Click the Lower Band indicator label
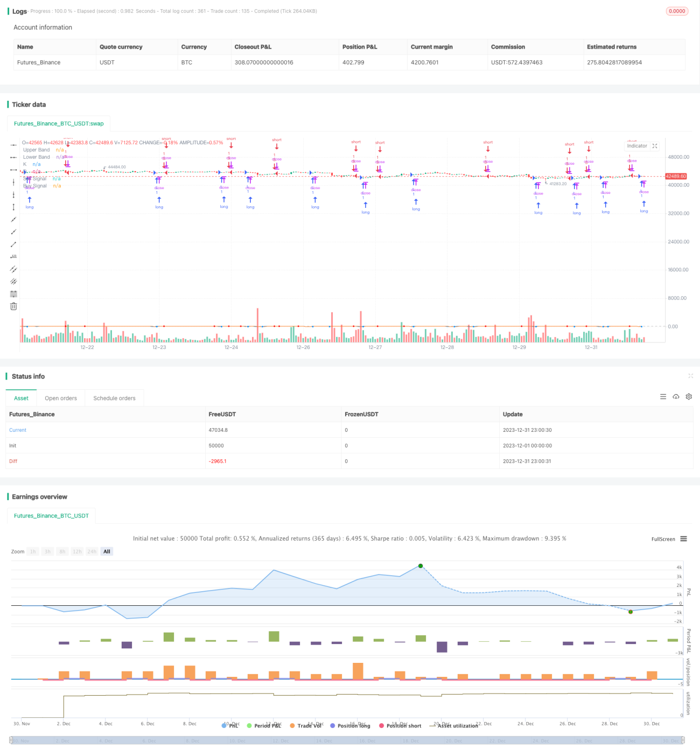This screenshot has height=756, width=700. [36, 157]
